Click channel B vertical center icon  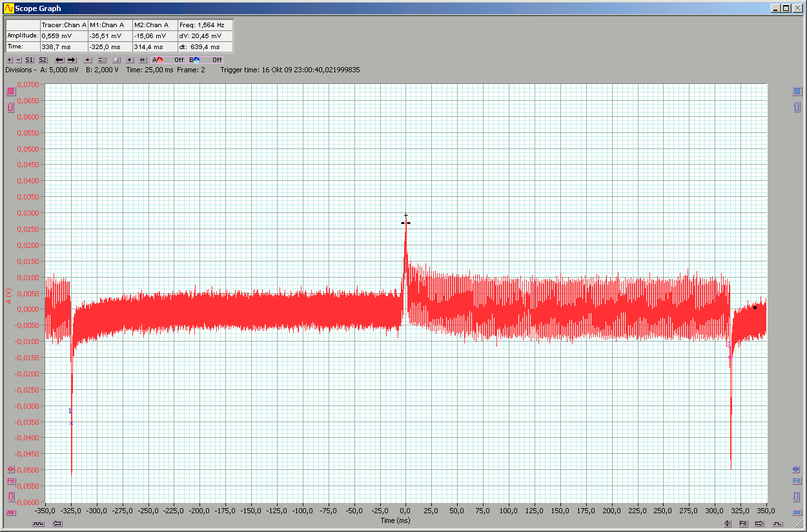(797, 469)
